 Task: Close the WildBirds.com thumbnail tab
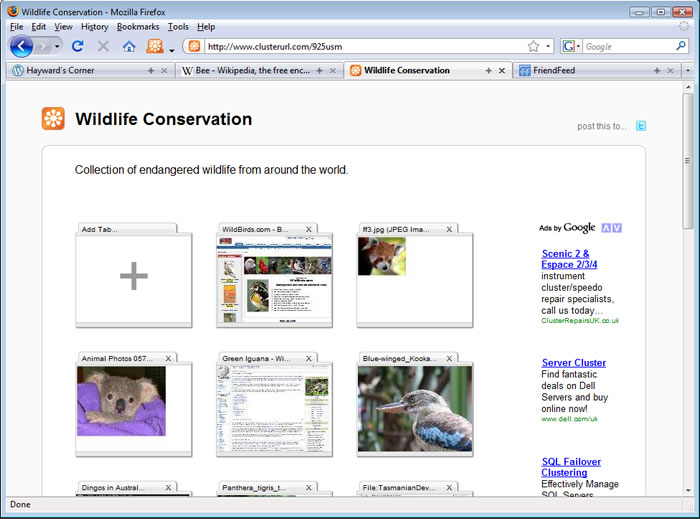309,229
